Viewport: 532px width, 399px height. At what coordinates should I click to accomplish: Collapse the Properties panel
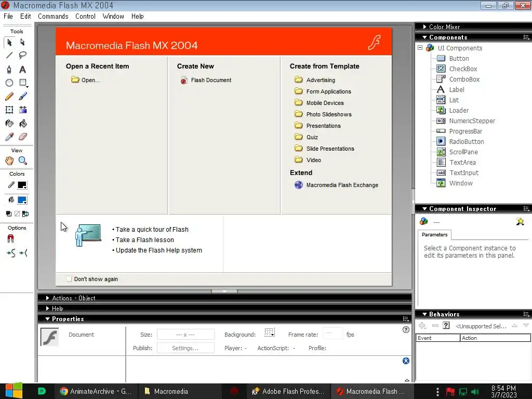(x=47, y=319)
